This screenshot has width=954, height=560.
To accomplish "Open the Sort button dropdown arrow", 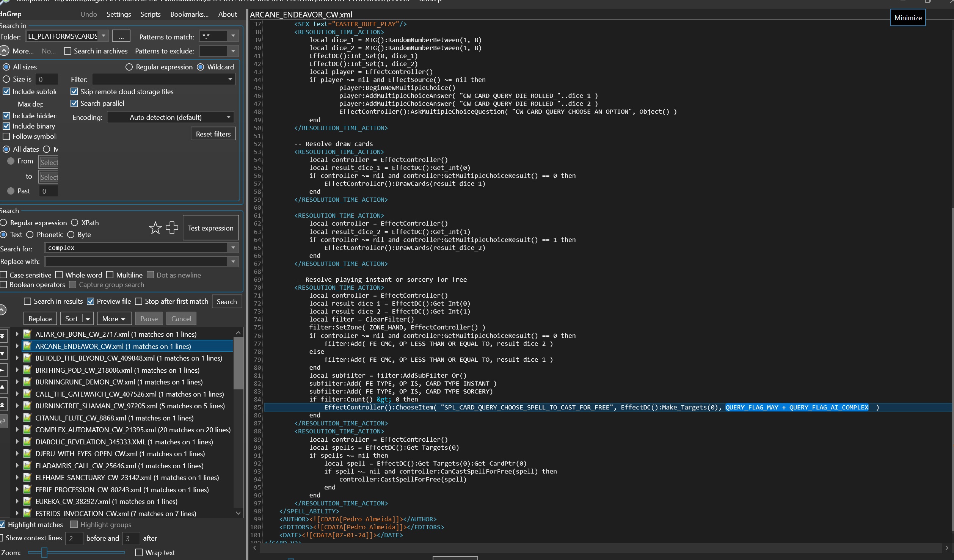I will (88, 319).
